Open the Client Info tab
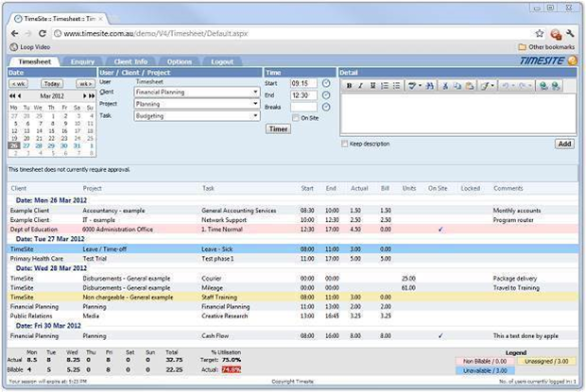586x392 pixels. [130, 61]
